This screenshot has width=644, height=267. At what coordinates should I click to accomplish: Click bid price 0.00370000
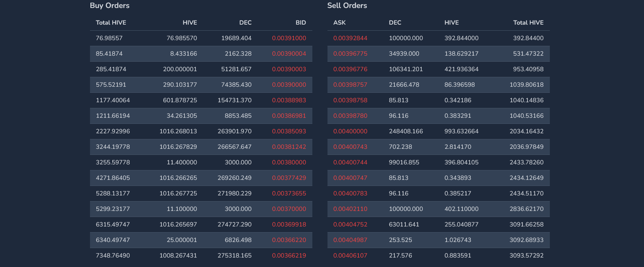pyautogui.click(x=289, y=209)
